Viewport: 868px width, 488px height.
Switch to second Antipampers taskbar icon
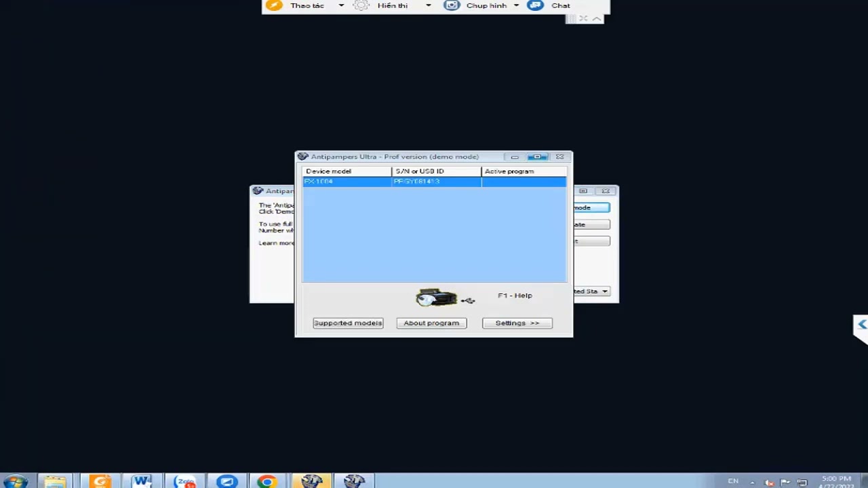[x=354, y=481]
